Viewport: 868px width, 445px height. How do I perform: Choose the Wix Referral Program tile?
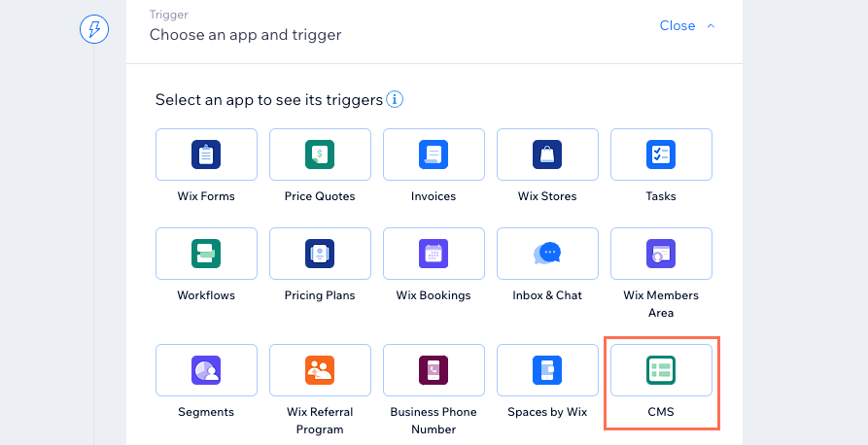coord(320,370)
